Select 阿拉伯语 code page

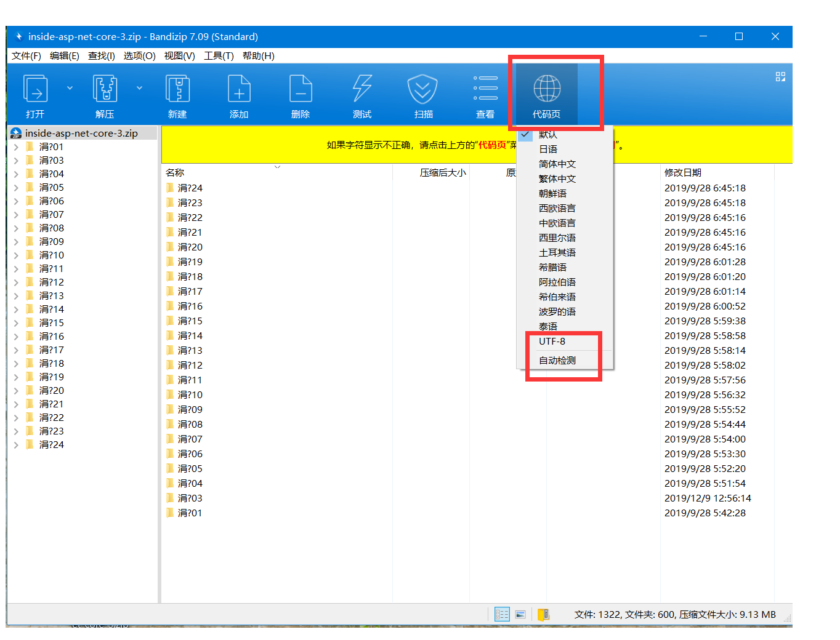(x=565, y=282)
